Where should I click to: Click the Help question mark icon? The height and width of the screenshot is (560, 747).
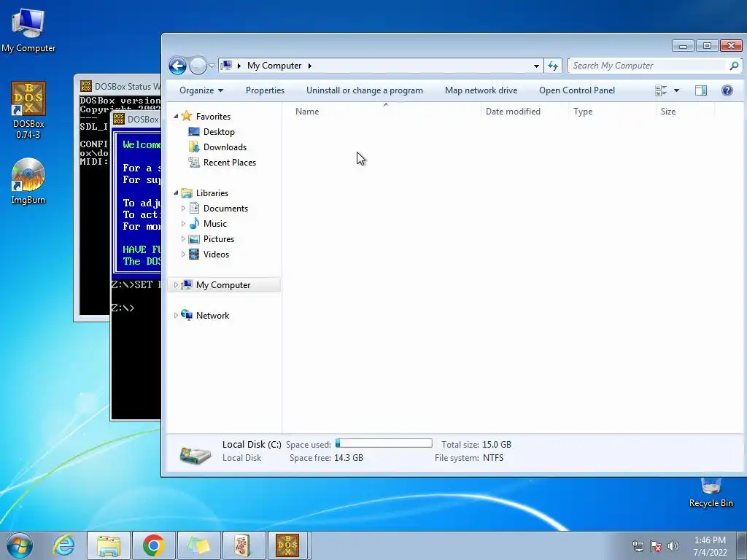tap(727, 90)
